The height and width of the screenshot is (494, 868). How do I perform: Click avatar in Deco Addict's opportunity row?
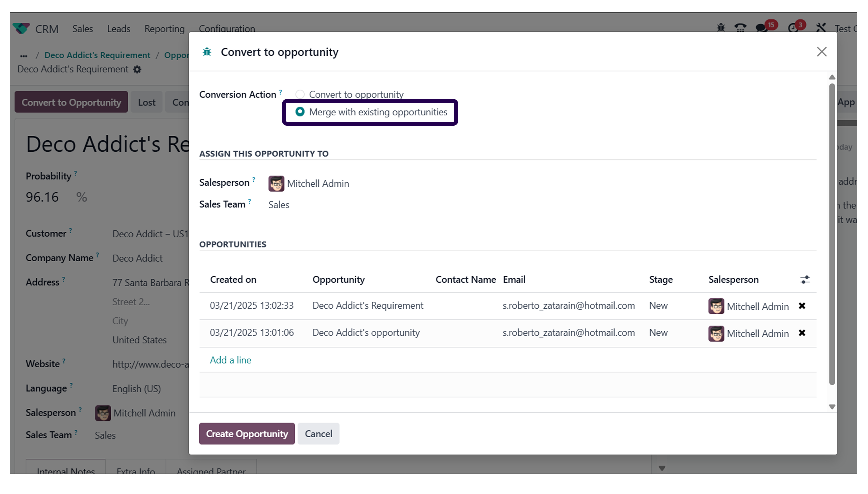point(716,334)
